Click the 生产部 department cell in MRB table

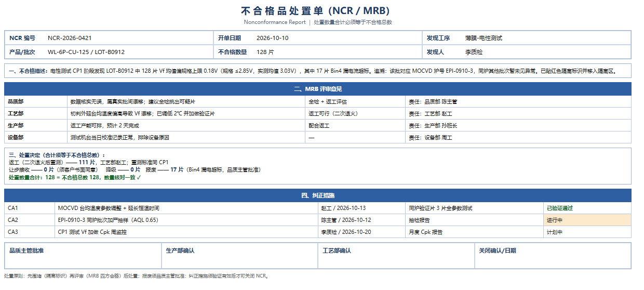tap(36, 126)
